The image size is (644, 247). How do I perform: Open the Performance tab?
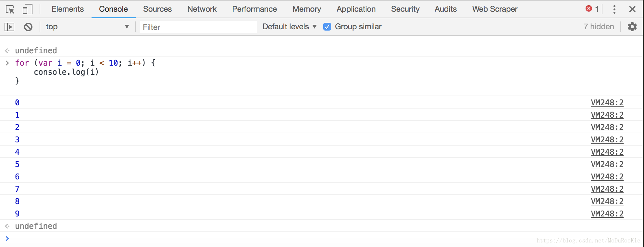point(254,9)
